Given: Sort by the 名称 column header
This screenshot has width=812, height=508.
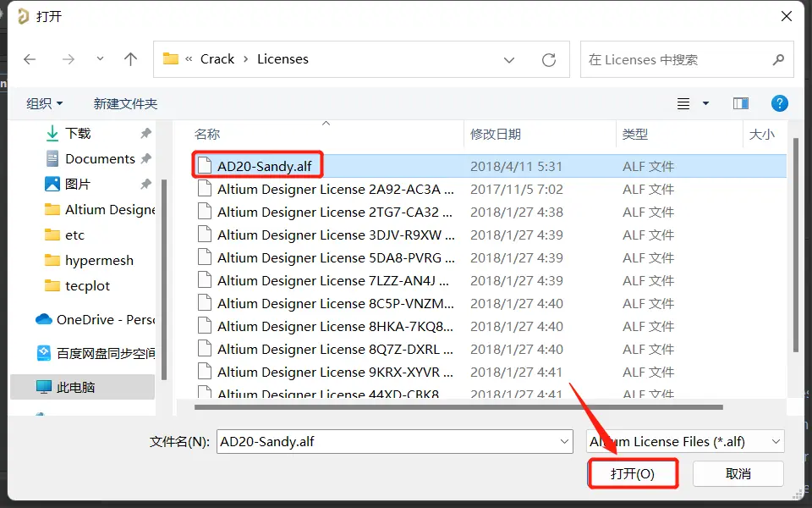Looking at the screenshot, I should coord(207,135).
